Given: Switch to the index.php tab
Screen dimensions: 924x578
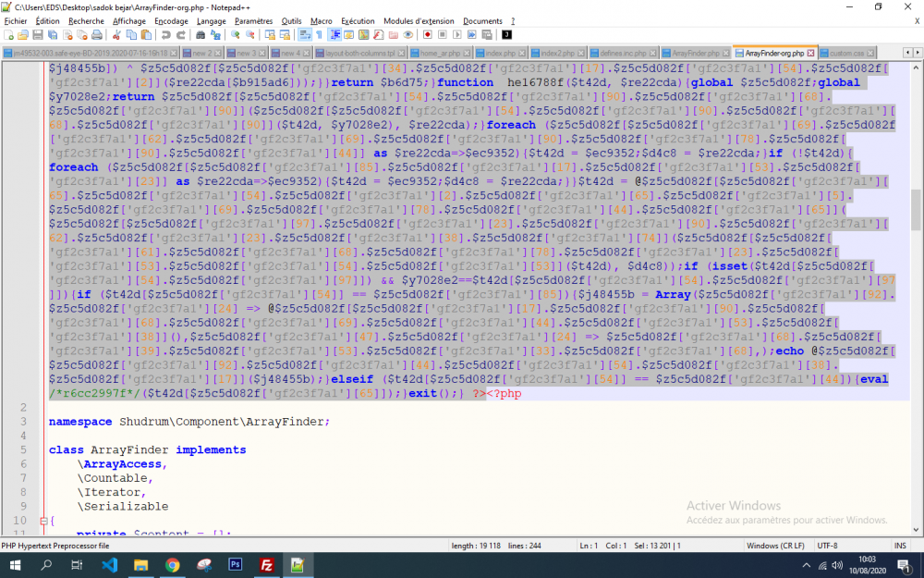Looking at the screenshot, I should [499, 53].
